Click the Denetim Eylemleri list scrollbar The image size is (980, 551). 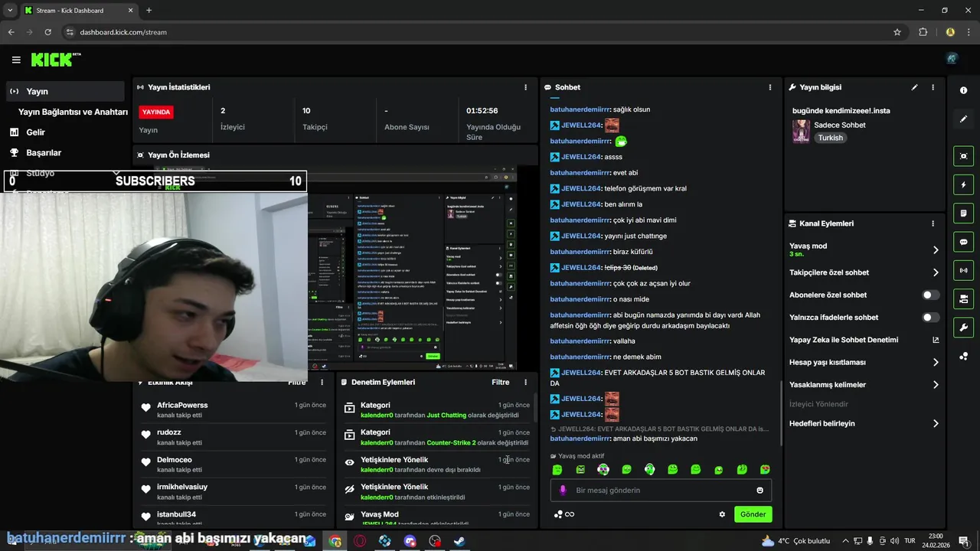click(x=535, y=409)
